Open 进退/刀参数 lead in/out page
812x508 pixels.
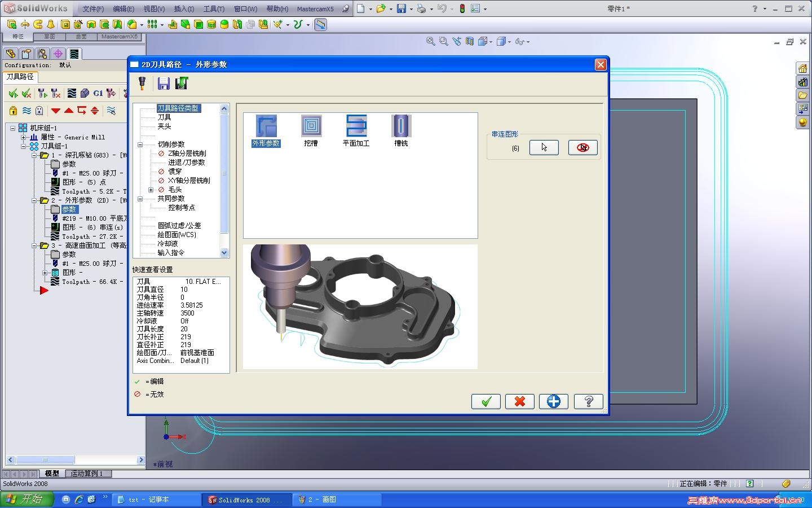[186, 163]
